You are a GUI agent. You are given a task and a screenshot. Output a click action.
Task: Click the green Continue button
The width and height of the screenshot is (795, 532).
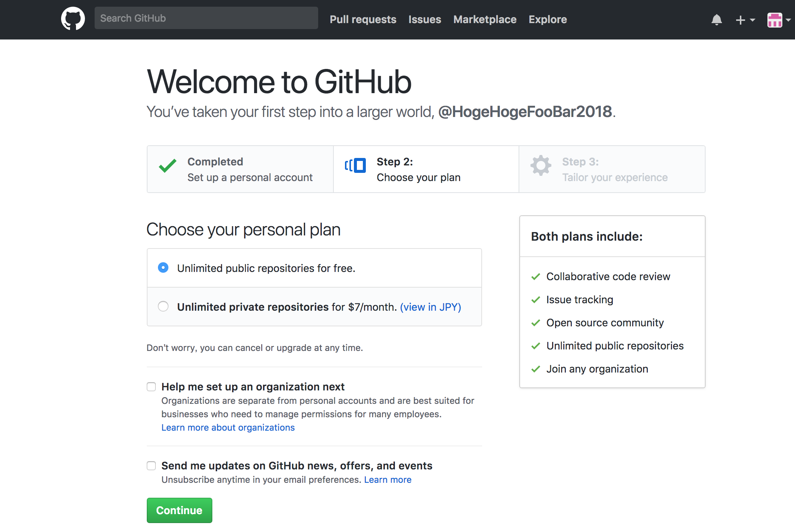(179, 510)
